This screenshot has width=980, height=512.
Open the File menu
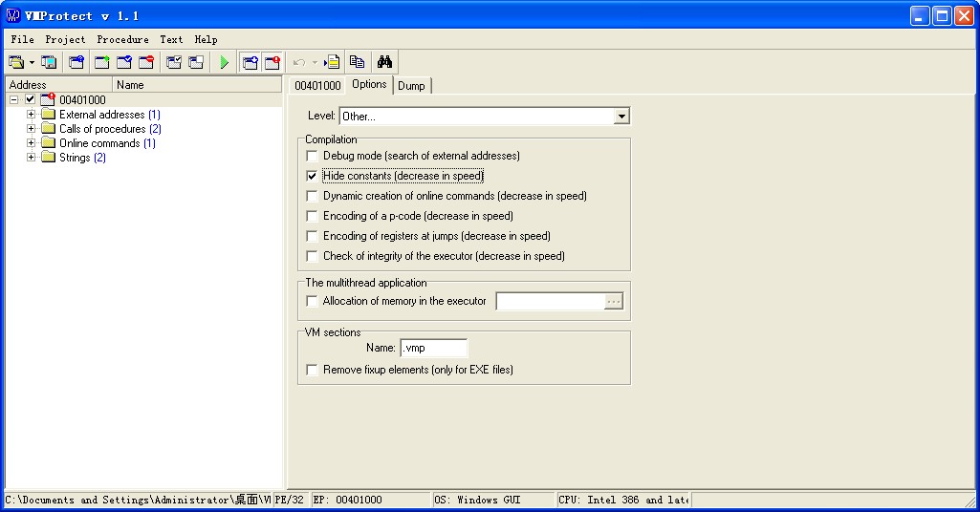click(23, 39)
